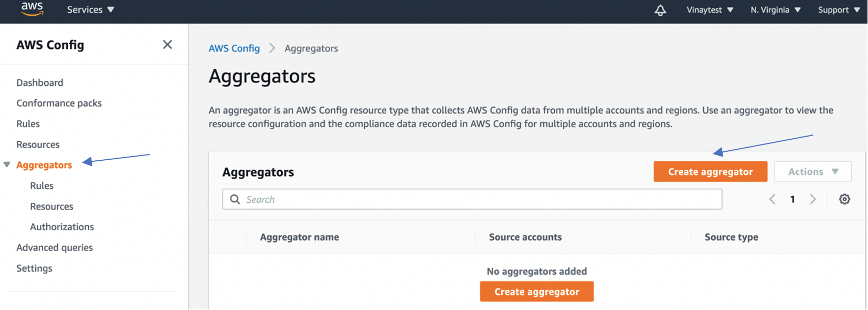Open Advanced queries in the sidebar
Viewport: 868px width, 310px height.
55,247
